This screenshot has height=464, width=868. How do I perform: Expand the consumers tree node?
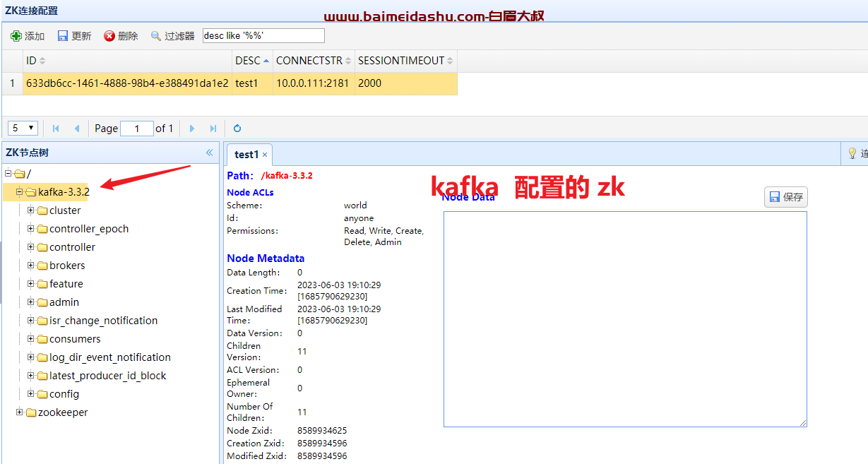point(31,338)
